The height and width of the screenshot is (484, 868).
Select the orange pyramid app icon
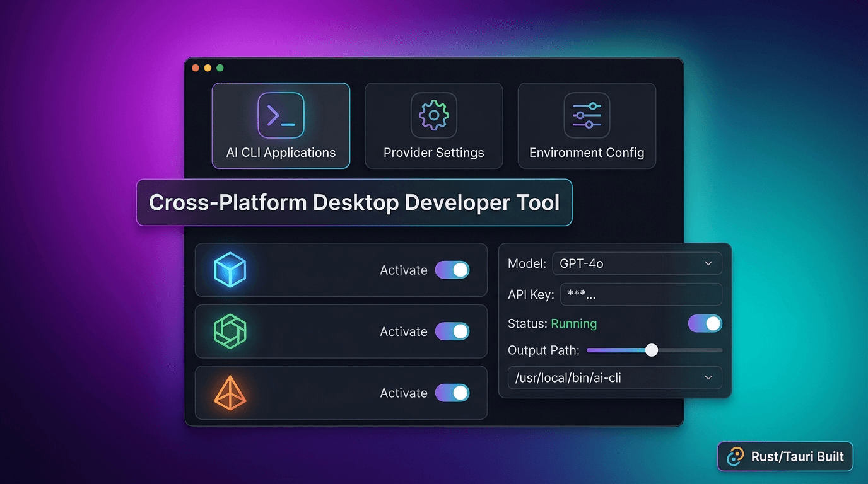[230, 393]
